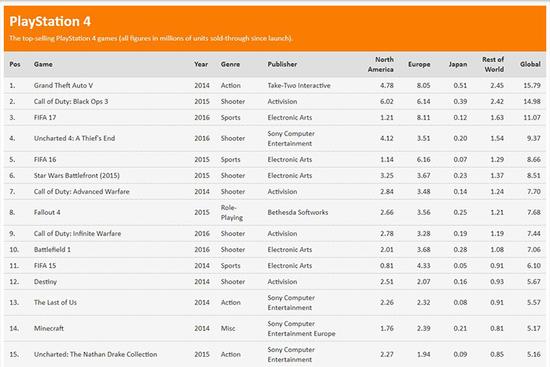The image size is (550, 367).
Task: Click the FIFA 17 game title
Action: click(x=45, y=118)
